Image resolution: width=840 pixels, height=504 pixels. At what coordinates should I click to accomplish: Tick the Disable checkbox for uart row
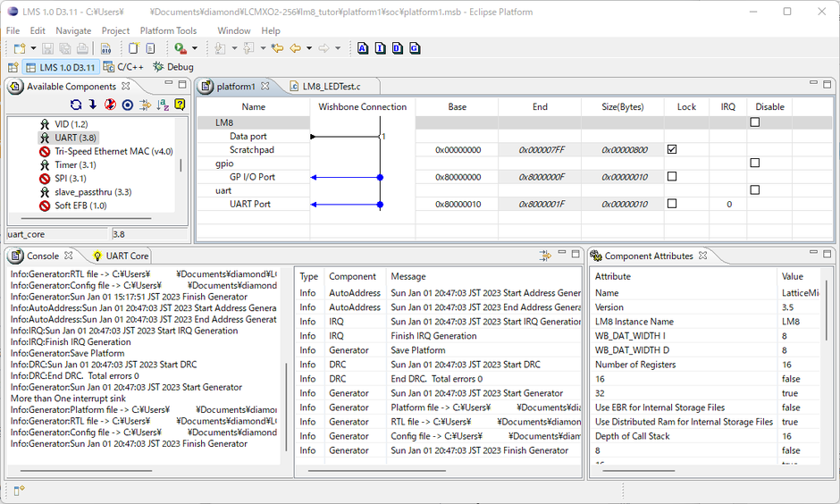tap(755, 190)
